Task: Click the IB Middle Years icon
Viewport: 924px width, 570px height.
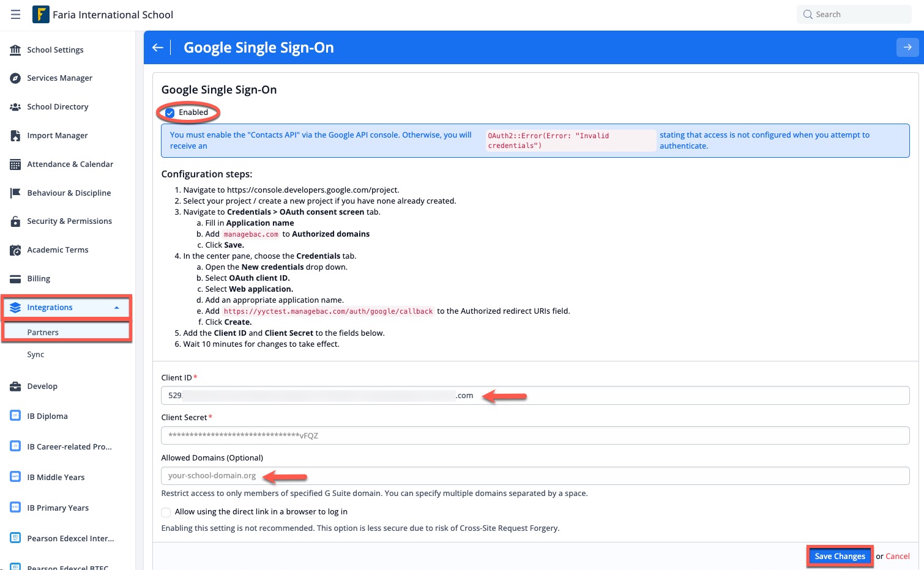Action: click(x=15, y=477)
